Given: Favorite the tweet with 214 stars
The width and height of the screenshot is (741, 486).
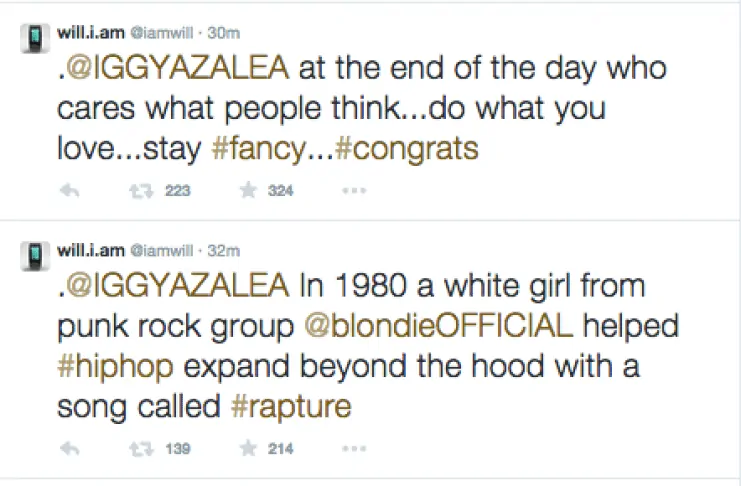Looking at the screenshot, I should click(x=249, y=449).
